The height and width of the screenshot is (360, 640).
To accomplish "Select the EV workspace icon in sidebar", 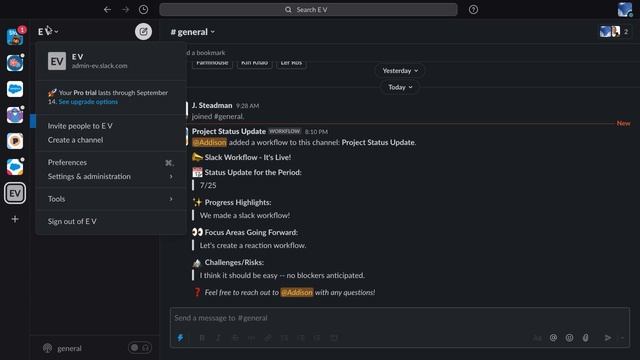I will pos(15,193).
